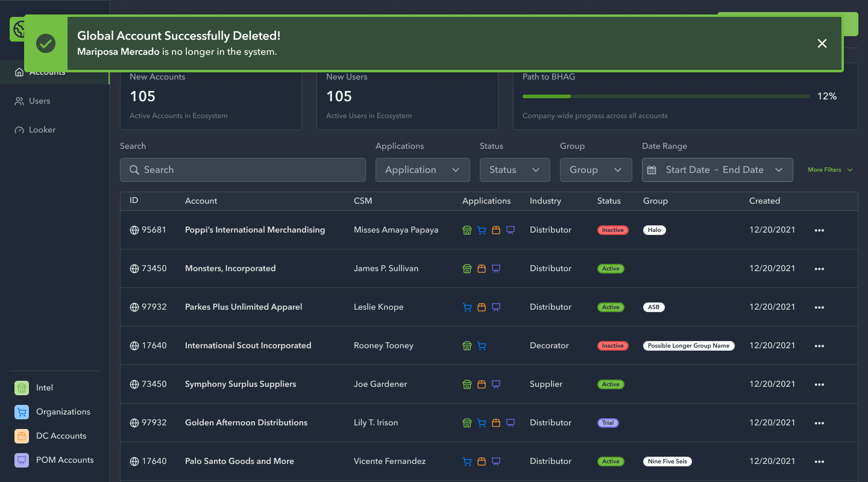868x482 pixels.
Task: Click purple monitor icon in Parkes Plus row
Action: click(496, 307)
